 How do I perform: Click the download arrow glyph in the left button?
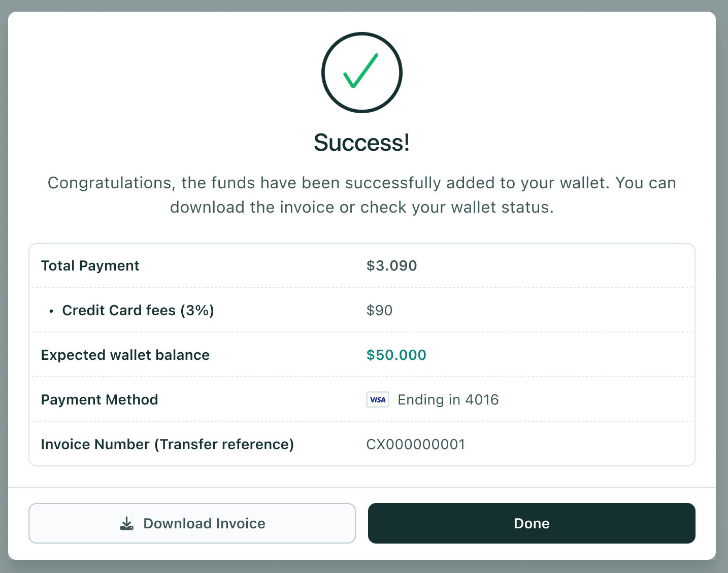[126, 523]
